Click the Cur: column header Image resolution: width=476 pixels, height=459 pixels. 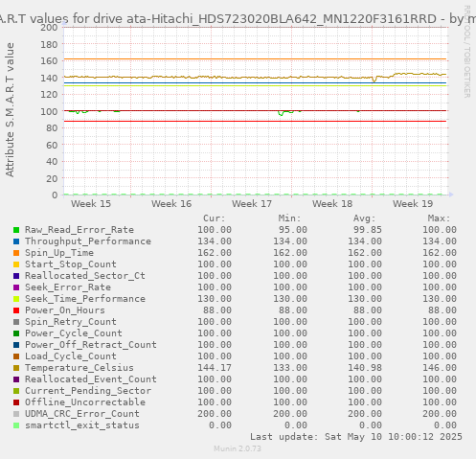[215, 218]
